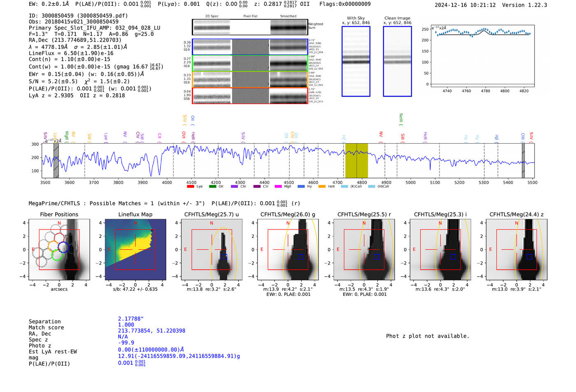Click the green fiber circle in Fiber Positions

coord(56,255)
